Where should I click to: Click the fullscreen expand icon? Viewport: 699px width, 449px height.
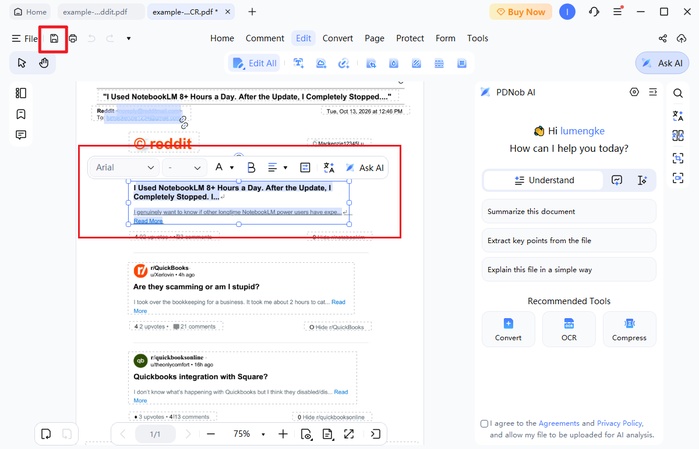[349, 434]
